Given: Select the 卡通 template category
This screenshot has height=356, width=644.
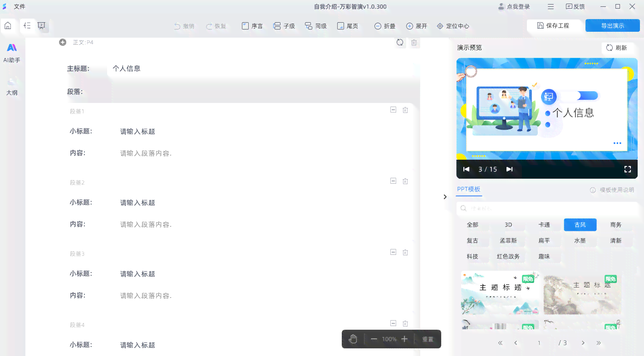Looking at the screenshot, I should 544,225.
